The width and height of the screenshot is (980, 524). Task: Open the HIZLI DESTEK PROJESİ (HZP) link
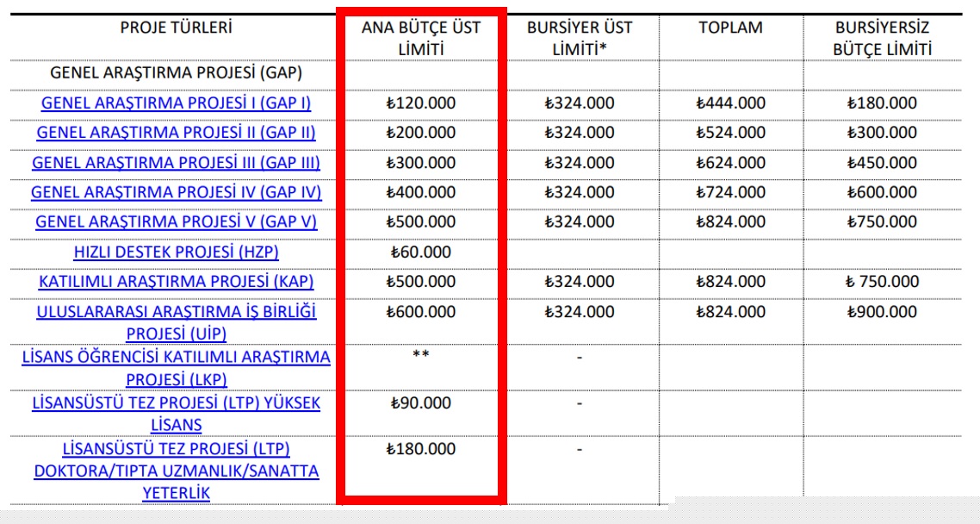coord(177,252)
